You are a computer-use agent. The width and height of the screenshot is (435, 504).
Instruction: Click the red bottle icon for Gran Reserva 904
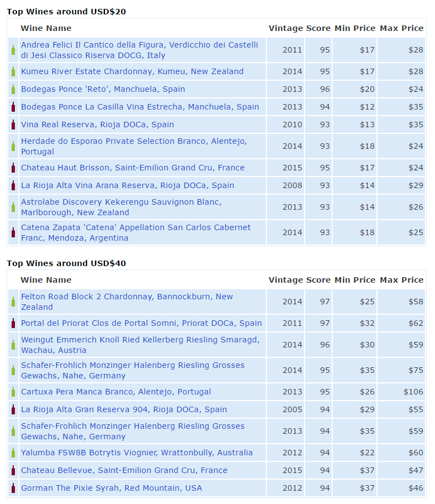pos(13,409)
